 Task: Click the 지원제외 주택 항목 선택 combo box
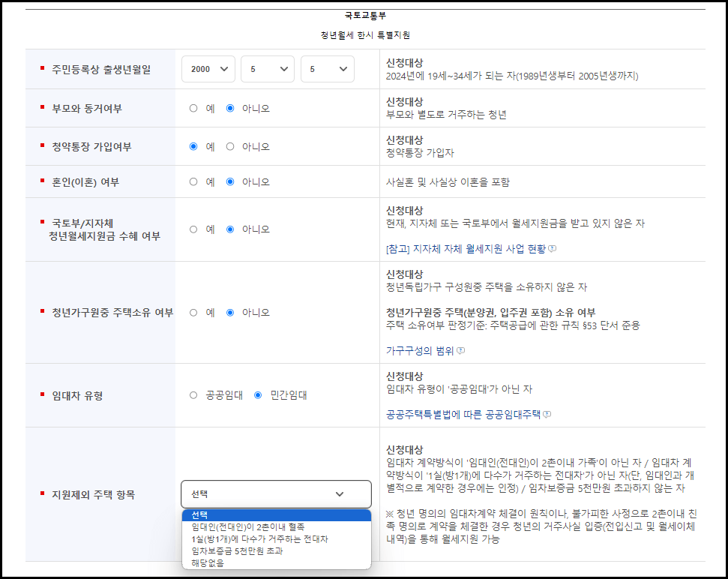pos(276,495)
